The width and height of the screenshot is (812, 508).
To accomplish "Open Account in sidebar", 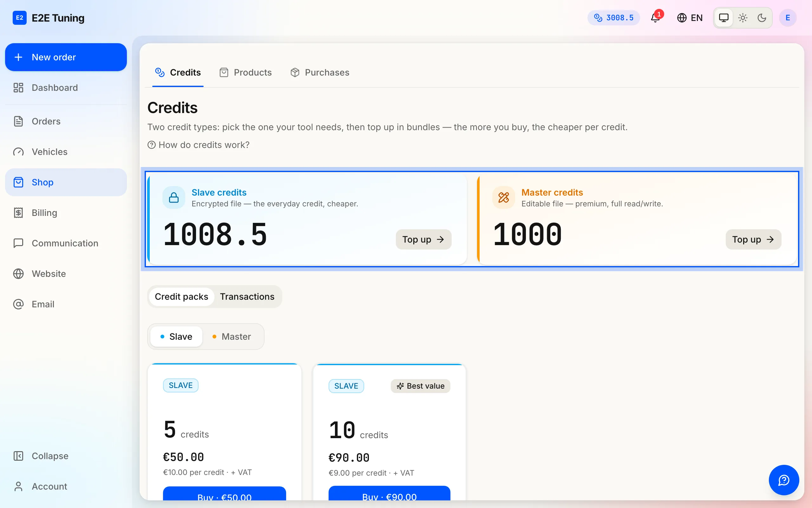I will pyautogui.click(x=66, y=486).
